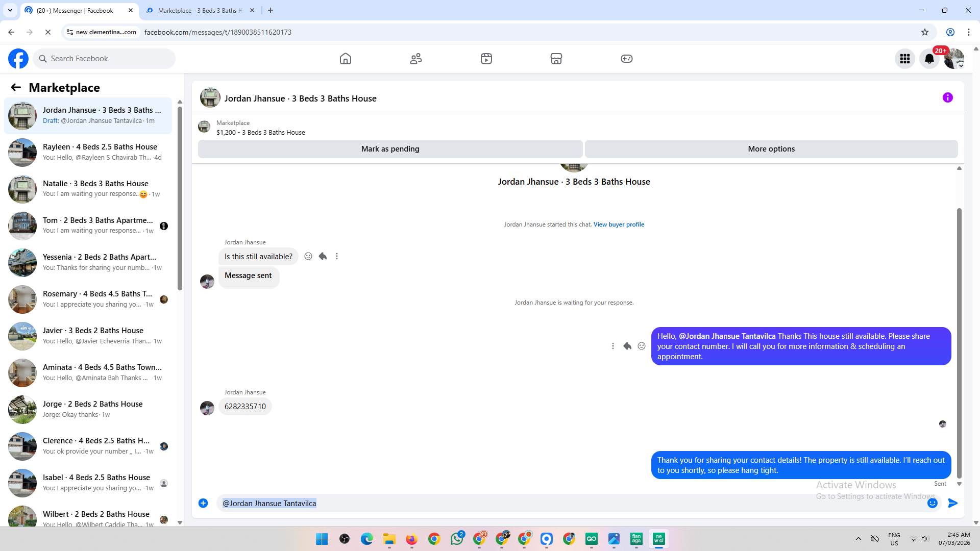The width and height of the screenshot is (980, 551).
Task: Open the Gaming controller icon
Action: coord(627,59)
